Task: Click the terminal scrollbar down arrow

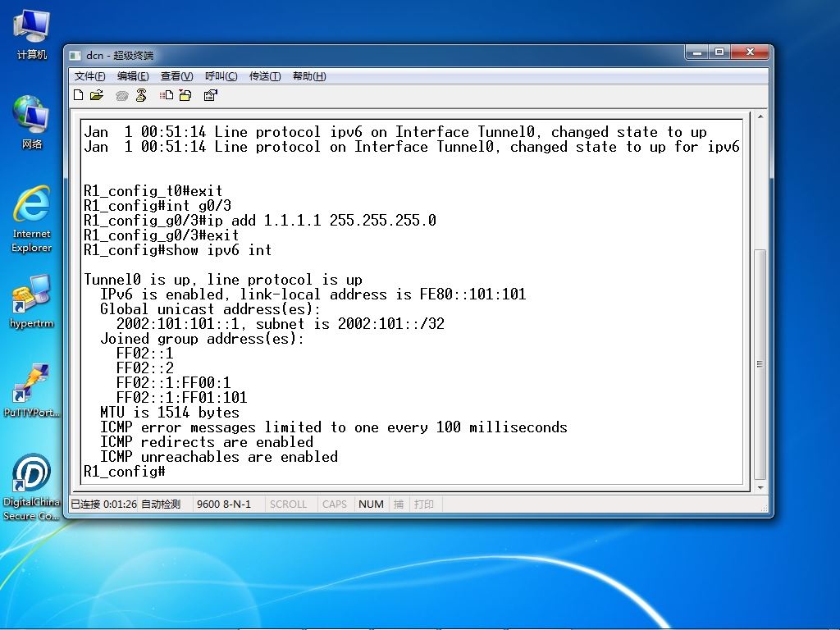Action: [x=760, y=487]
